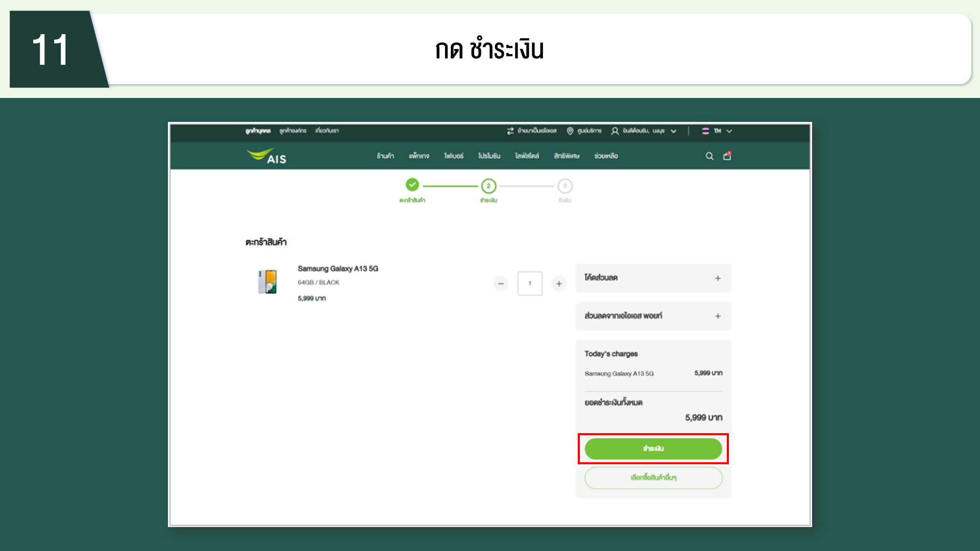Click the Samsung Galaxy A13 5G product title
The width and height of the screenshot is (980, 551).
click(x=338, y=269)
